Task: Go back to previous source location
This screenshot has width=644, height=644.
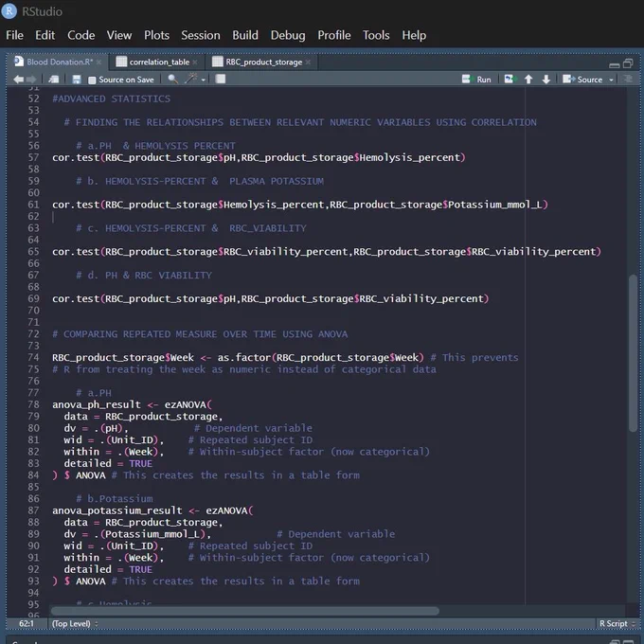Action: coord(18,80)
